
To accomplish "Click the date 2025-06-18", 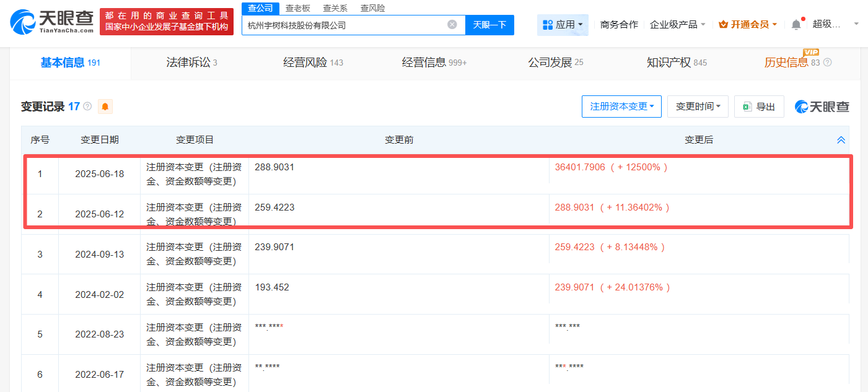I will point(100,174).
